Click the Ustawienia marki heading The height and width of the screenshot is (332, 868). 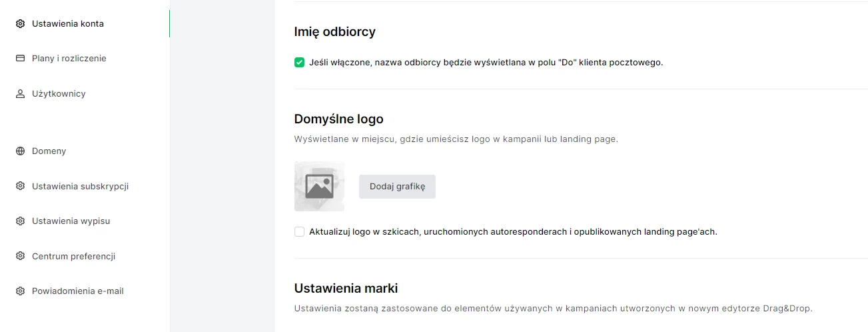pyautogui.click(x=346, y=289)
